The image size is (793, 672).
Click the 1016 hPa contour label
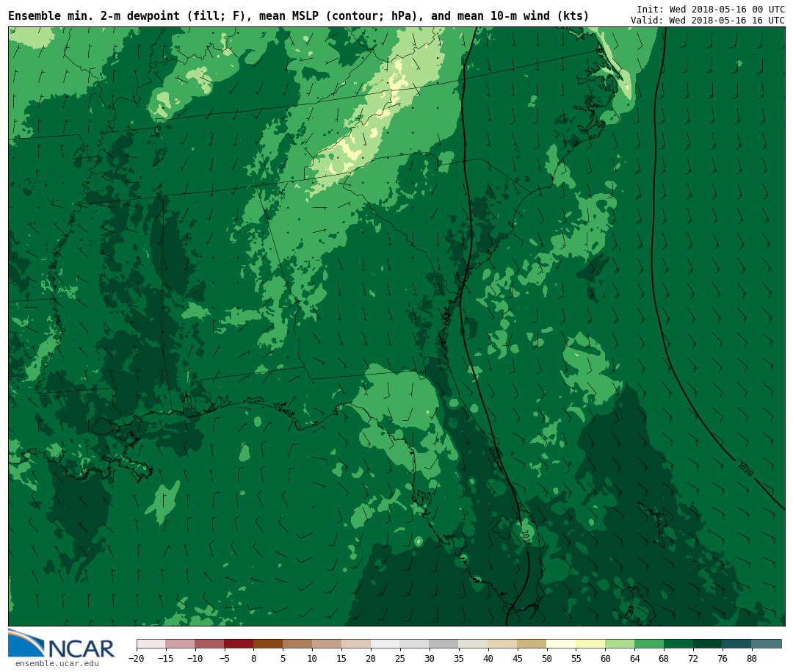[x=524, y=538]
